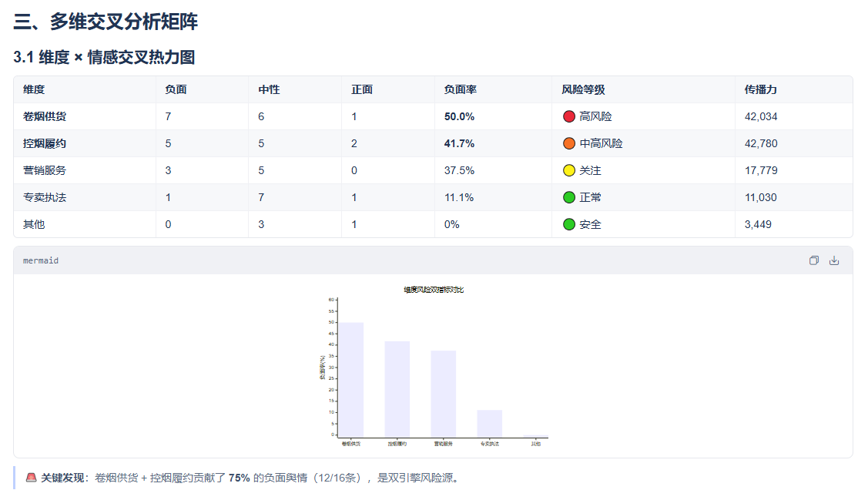Click the 高风险 risk label

tap(595, 116)
